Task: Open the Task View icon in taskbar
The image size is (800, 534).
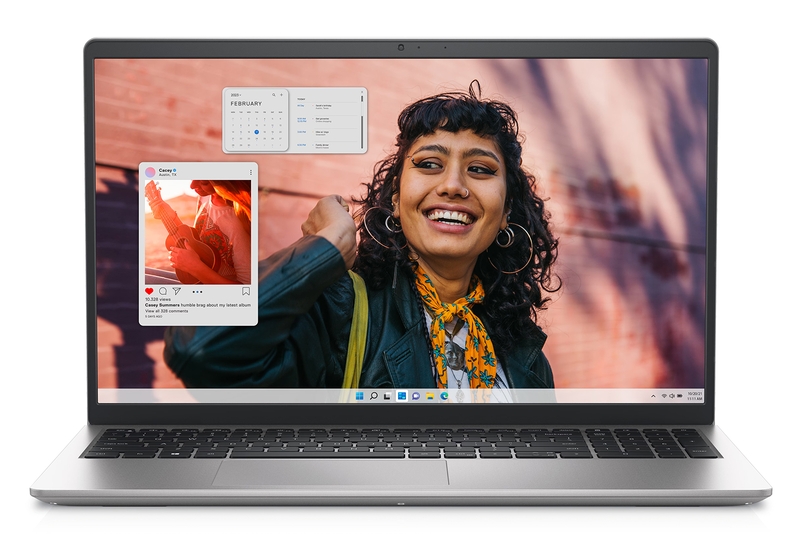Action: (387, 396)
